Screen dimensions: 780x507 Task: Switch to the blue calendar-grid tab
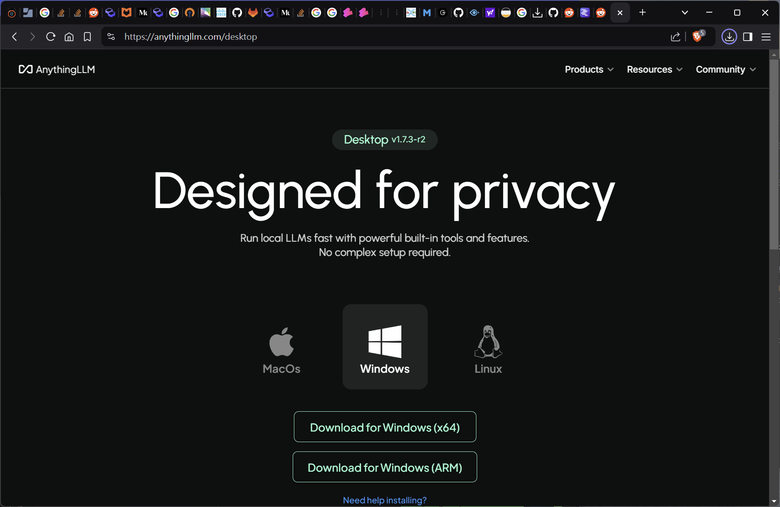221,13
